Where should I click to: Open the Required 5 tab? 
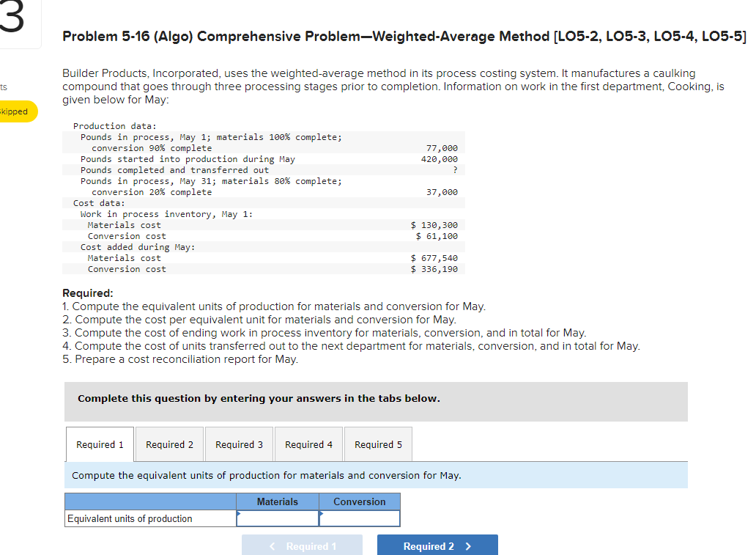(x=378, y=444)
